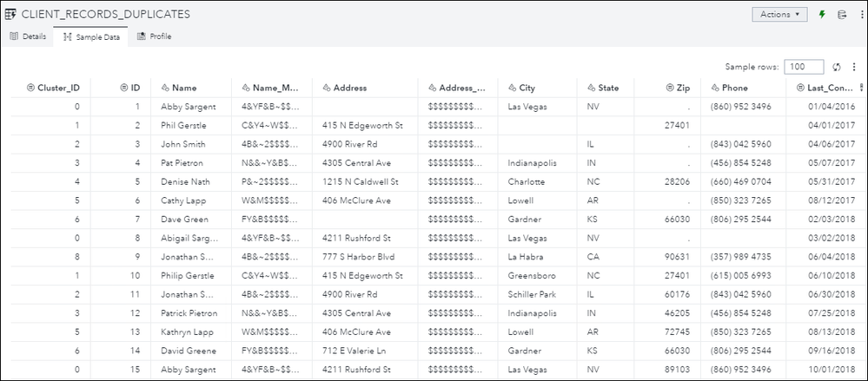
Task: Click numeric type icon on ID column
Action: (124, 88)
